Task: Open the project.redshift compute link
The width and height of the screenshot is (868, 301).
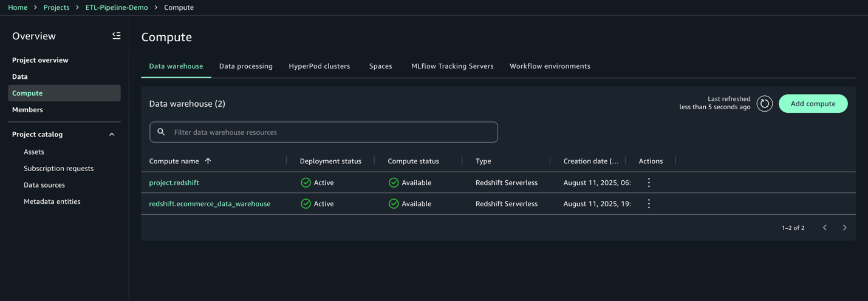Action: 174,183
